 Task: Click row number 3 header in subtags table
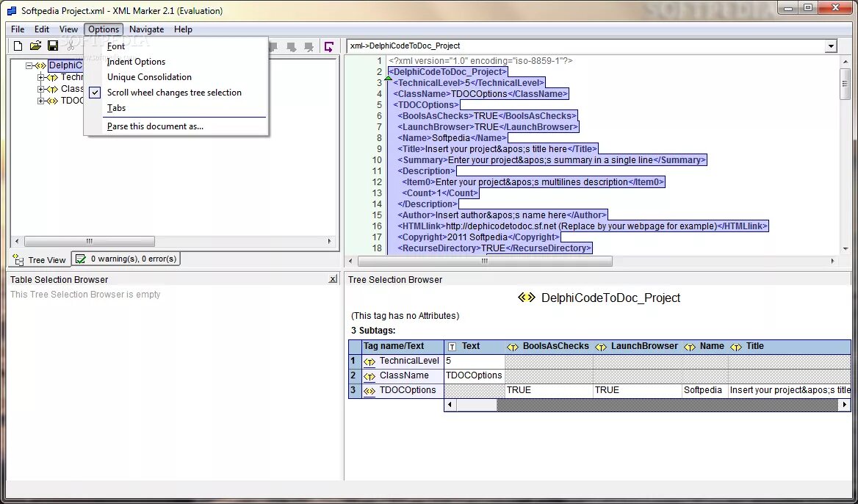click(x=355, y=391)
